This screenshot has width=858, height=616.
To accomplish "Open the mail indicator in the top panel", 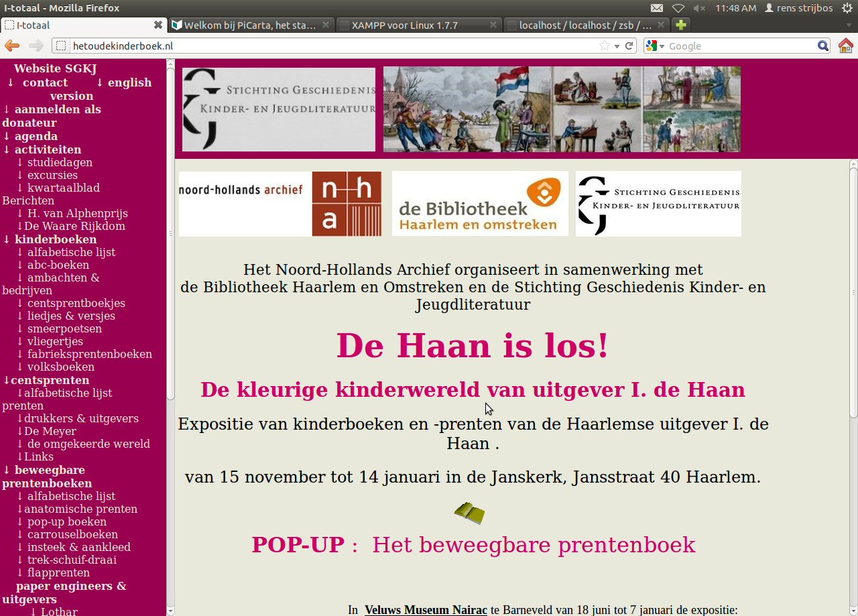I will [657, 8].
